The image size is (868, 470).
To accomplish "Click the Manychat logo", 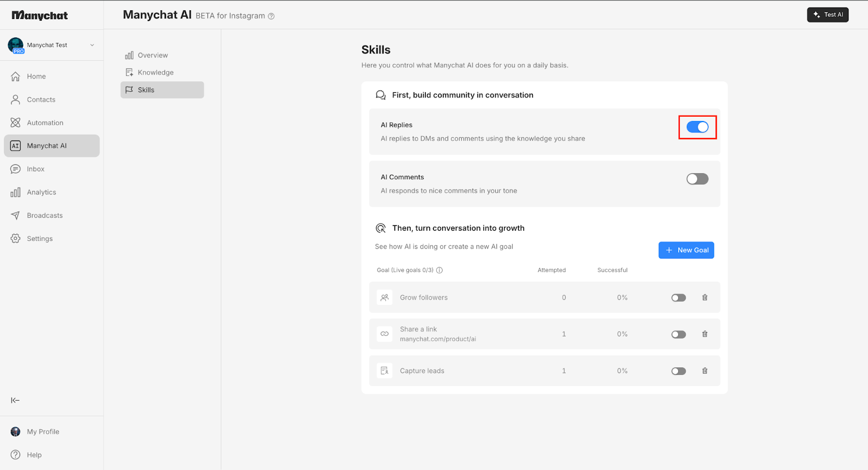I will pyautogui.click(x=40, y=16).
